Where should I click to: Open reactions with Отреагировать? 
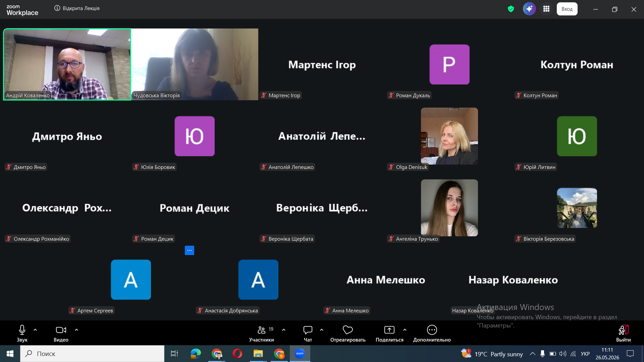point(348,334)
